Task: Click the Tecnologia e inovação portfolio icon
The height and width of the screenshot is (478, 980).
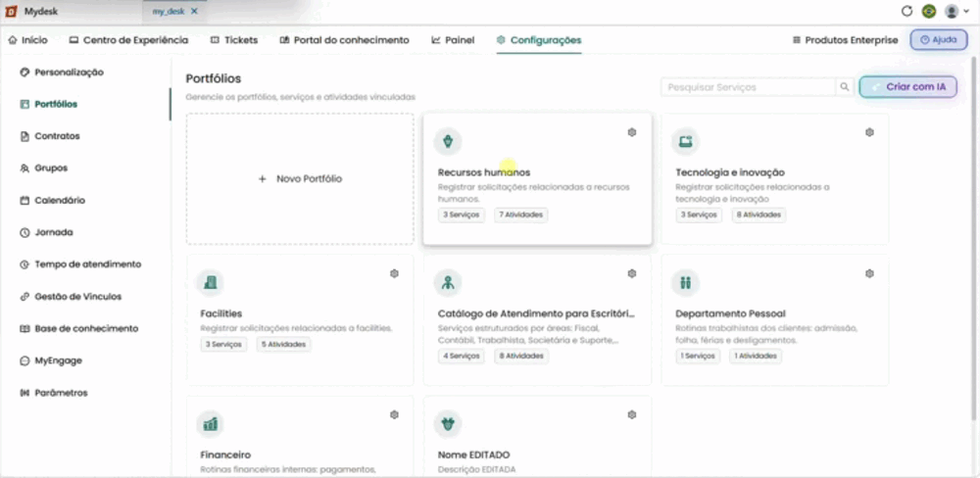Action: [x=686, y=142]
